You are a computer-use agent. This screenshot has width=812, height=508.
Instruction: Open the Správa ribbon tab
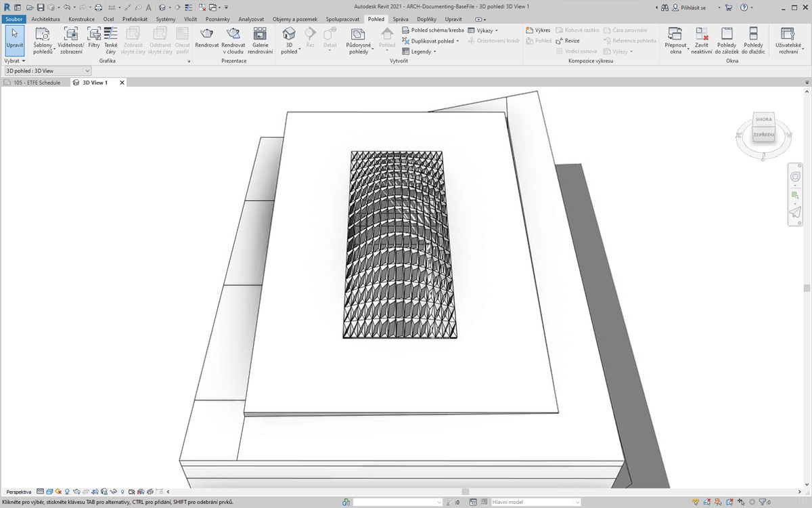click(401, 19)
